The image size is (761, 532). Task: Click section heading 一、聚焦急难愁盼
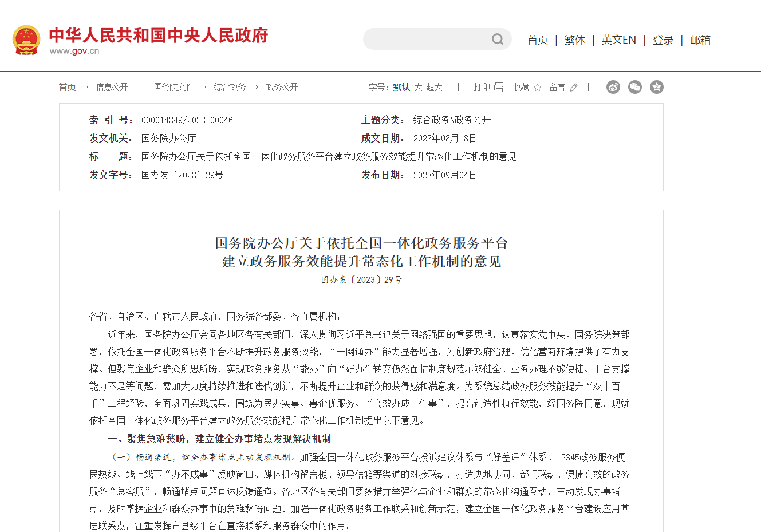147,439
